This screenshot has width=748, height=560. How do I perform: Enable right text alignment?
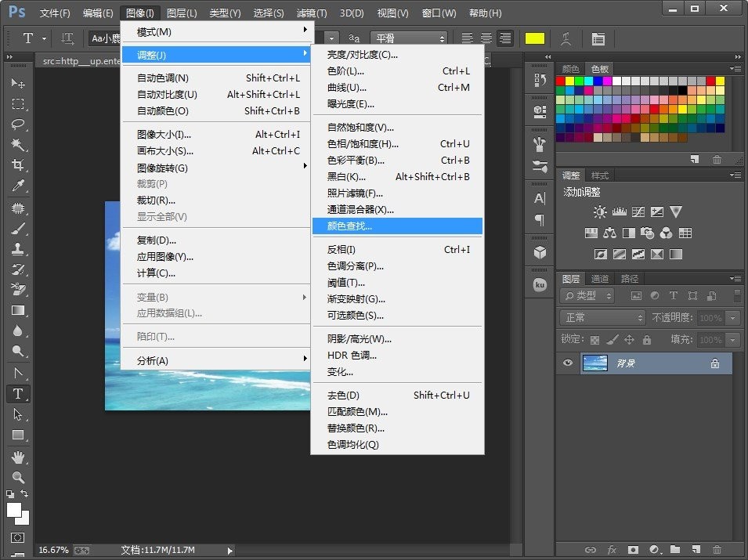coord(504,38)
